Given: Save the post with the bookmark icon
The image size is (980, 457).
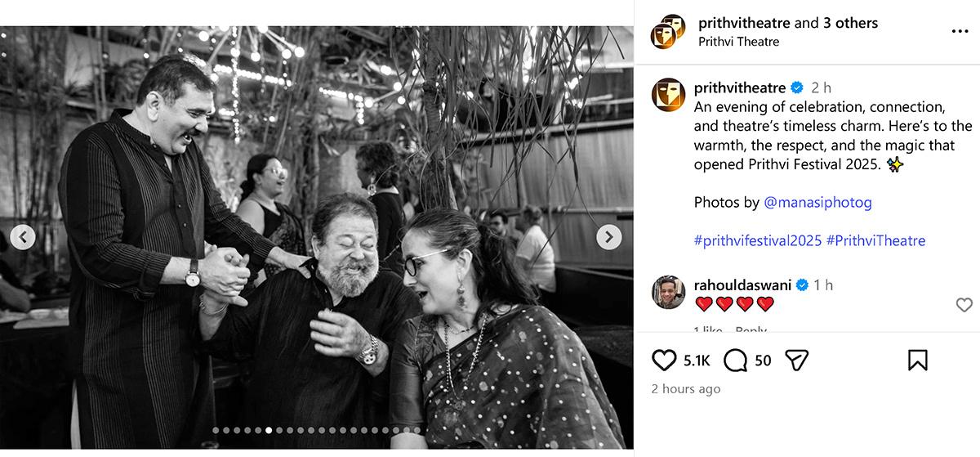Looking at the screenshot, I should click(917, 360).
